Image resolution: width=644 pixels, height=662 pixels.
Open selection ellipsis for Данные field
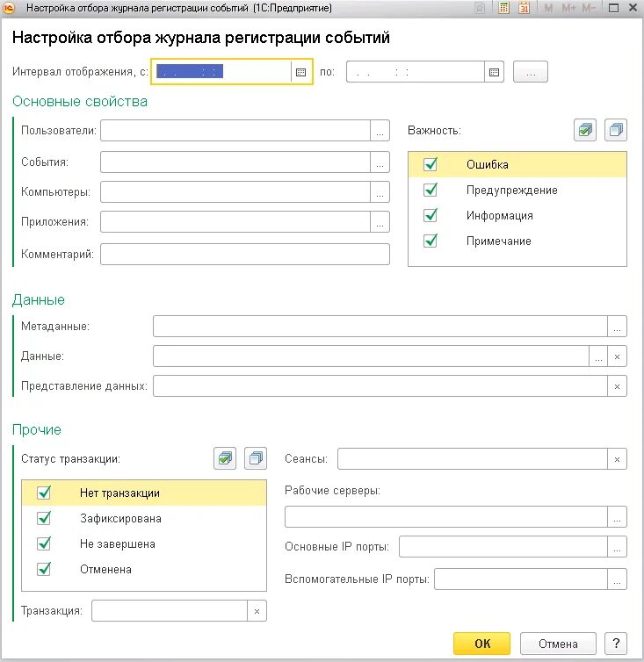tap(598, 356)
